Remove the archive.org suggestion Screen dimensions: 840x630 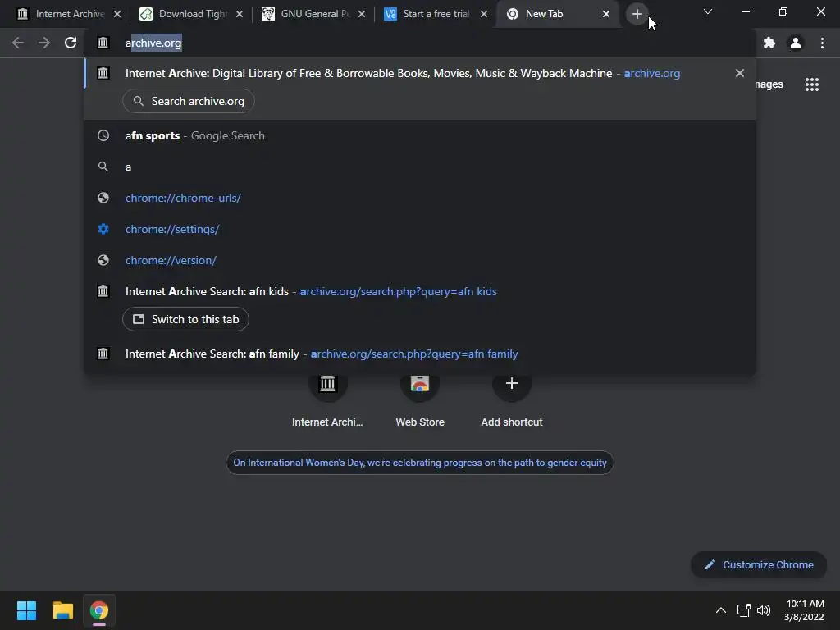(740, 73)
